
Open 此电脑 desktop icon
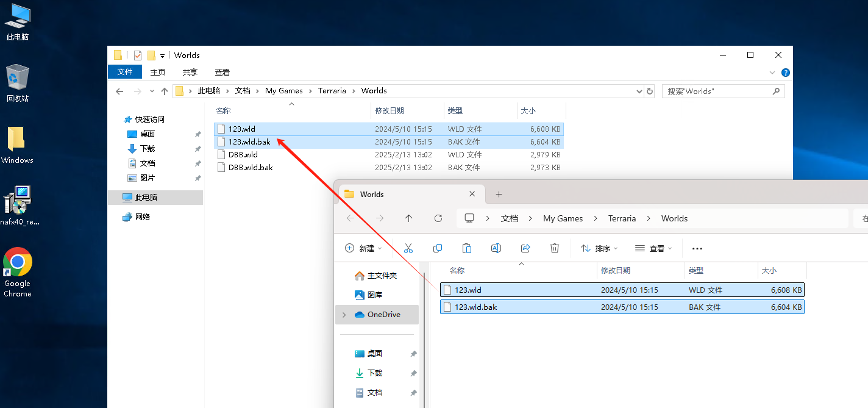pyautogui.click(x=18, y=23)
